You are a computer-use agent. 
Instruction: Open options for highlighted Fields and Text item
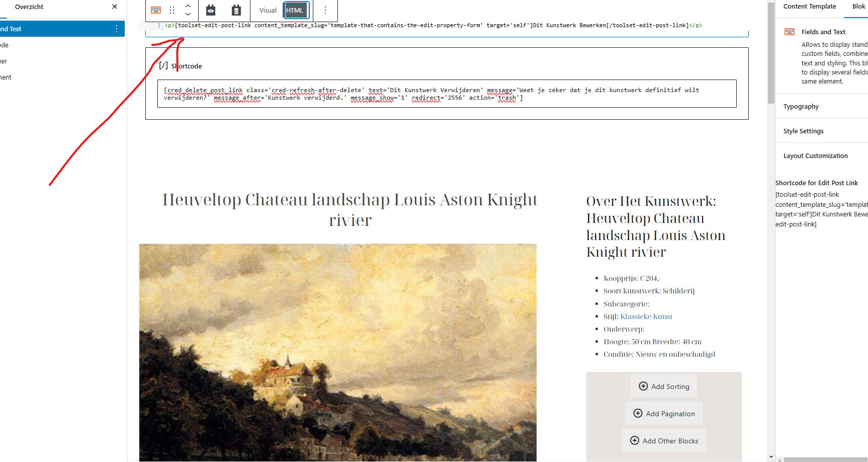tap(117, 29)
